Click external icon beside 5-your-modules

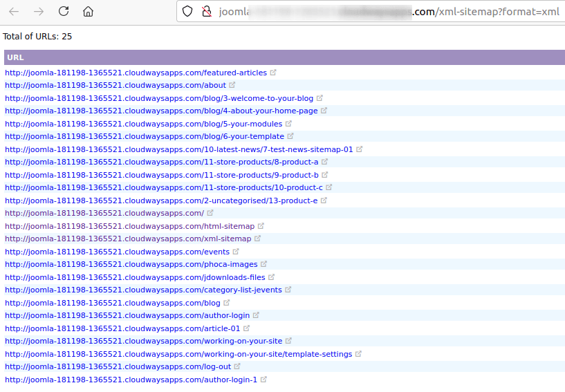pyautogui.click(x=288, y=124)
